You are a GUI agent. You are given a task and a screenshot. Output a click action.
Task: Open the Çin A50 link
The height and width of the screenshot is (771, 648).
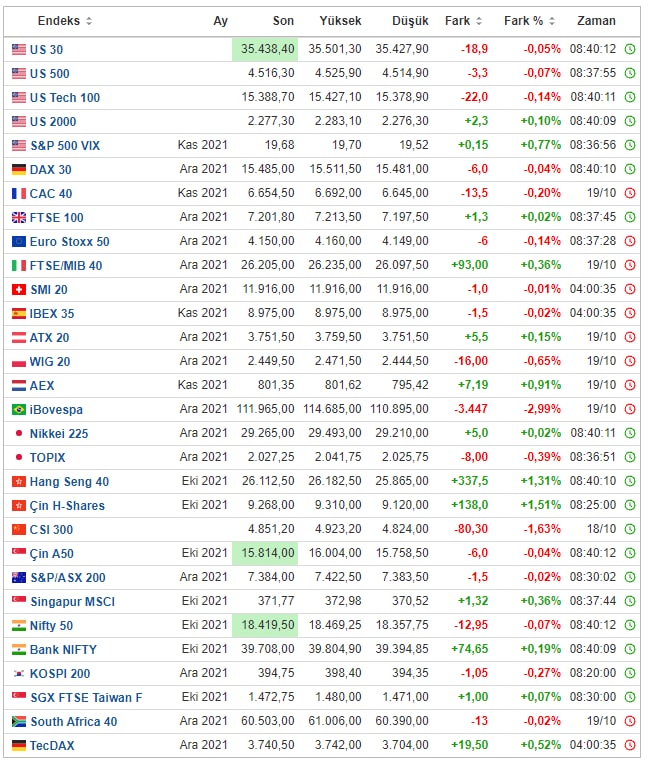[52, 554]
